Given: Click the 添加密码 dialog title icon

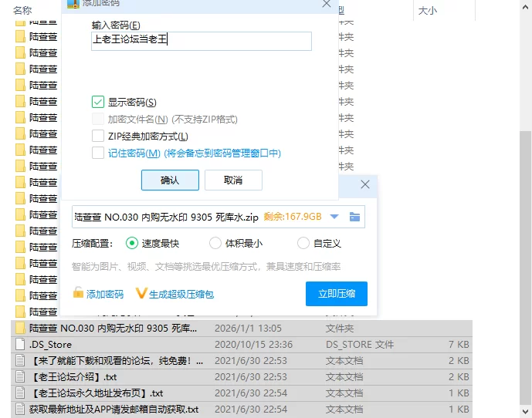Looking at the screenshot, I should click(73, 3).
